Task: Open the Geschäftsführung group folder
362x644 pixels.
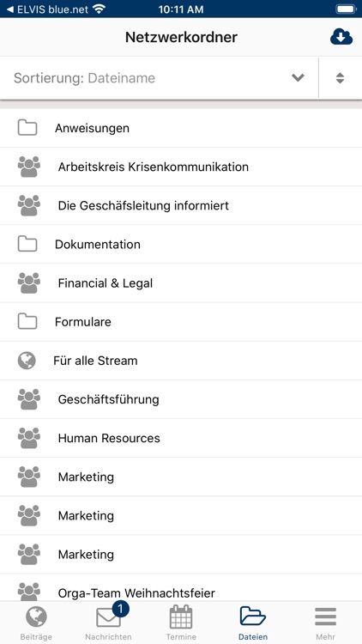Action: point(181,399)
